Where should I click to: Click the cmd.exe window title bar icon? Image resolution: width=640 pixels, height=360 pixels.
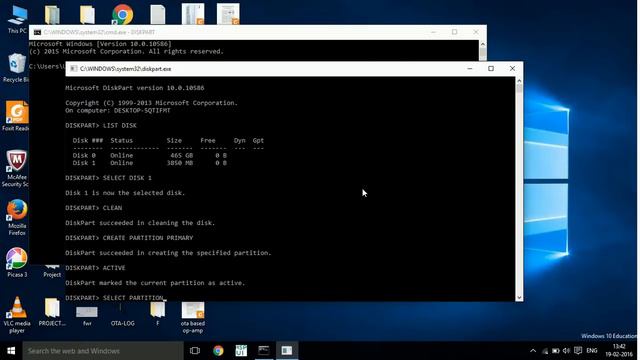37,32
